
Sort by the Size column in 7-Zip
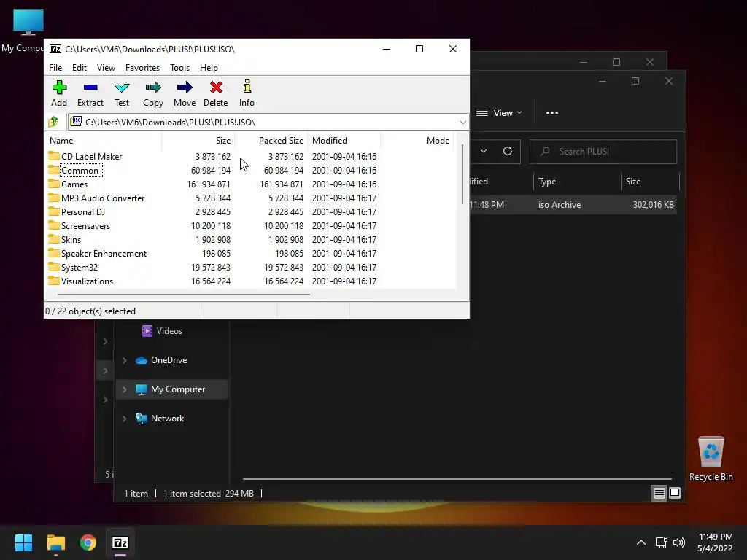198,141
